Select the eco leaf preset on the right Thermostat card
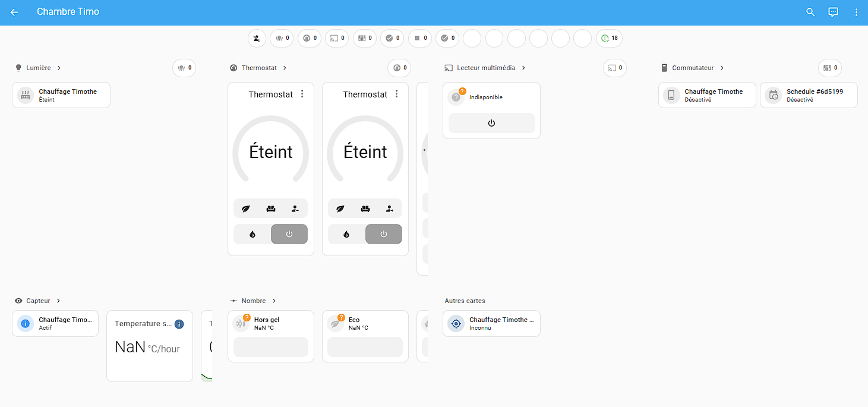 [x=340, y=209]
